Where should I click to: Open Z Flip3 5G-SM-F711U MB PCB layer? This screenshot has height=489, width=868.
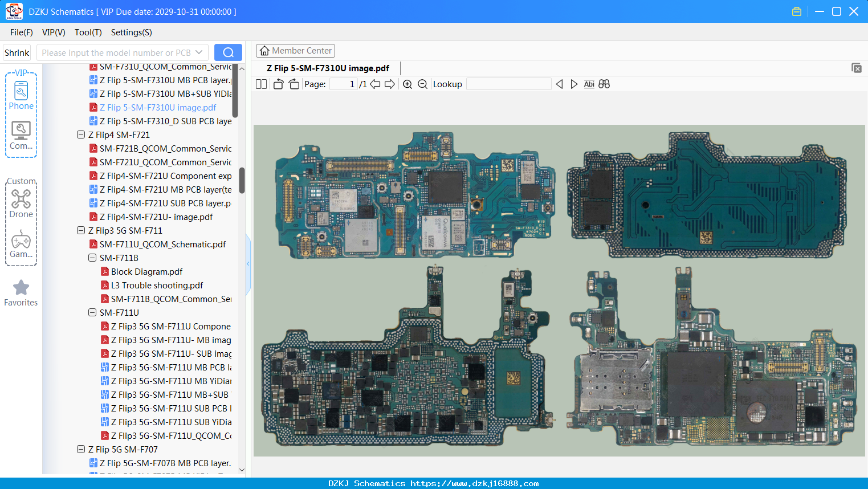pos(166,368)
